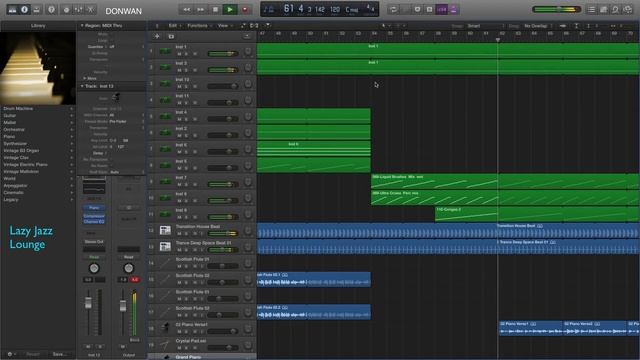This screenshot has width=640, height=360.
Task: Toggle the purple Count-in button
Action: click(x=441, y=9)
